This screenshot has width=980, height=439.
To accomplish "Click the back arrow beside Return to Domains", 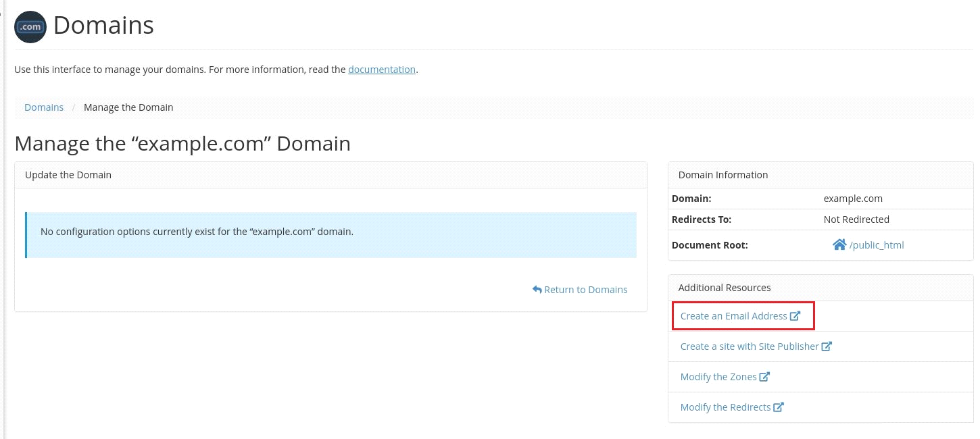I will pyautogui.click(x=537, y=289).
